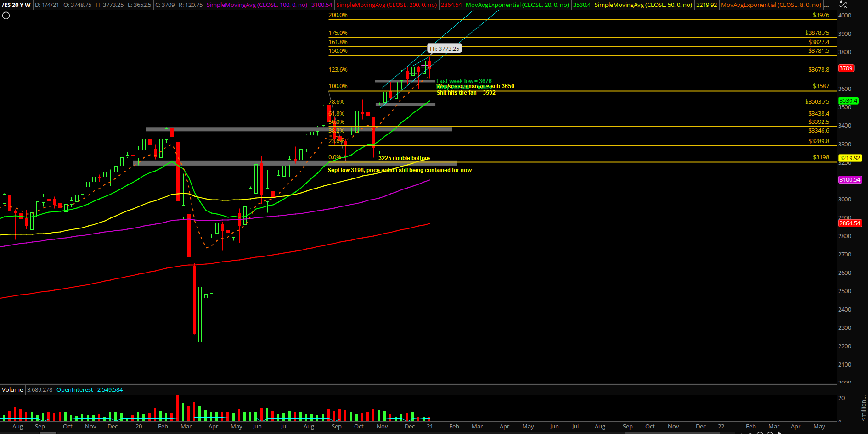Select the 161.8% Fibonacci level label

pos(338,42)
